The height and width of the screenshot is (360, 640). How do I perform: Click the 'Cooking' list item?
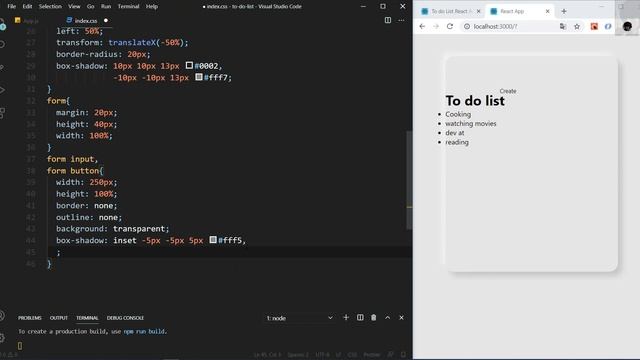pyautogui.click(x=458, y=114)
